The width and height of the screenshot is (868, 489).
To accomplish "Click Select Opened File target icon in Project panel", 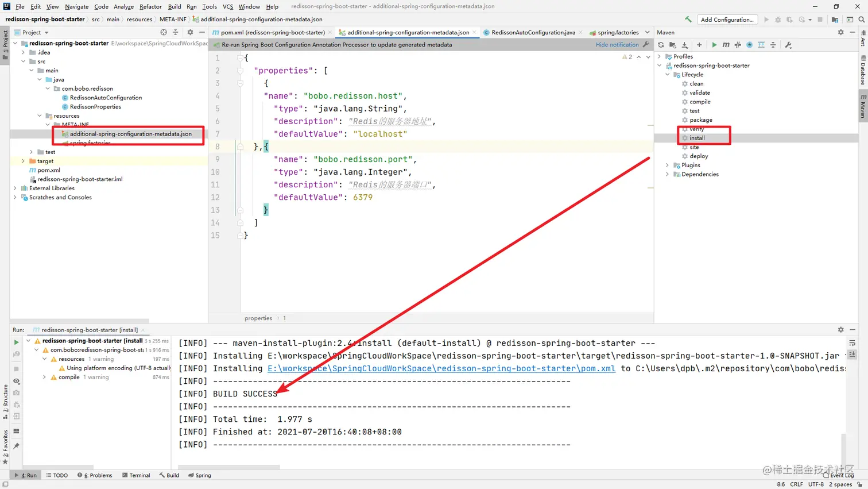I will pos(164,32).
